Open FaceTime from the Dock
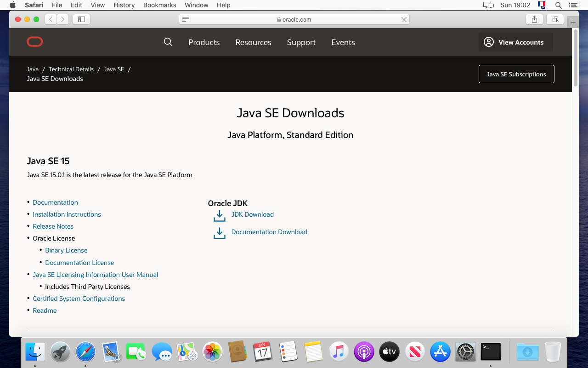The height and width of the screenshot is (368, 588). click(x=136, y=352)
